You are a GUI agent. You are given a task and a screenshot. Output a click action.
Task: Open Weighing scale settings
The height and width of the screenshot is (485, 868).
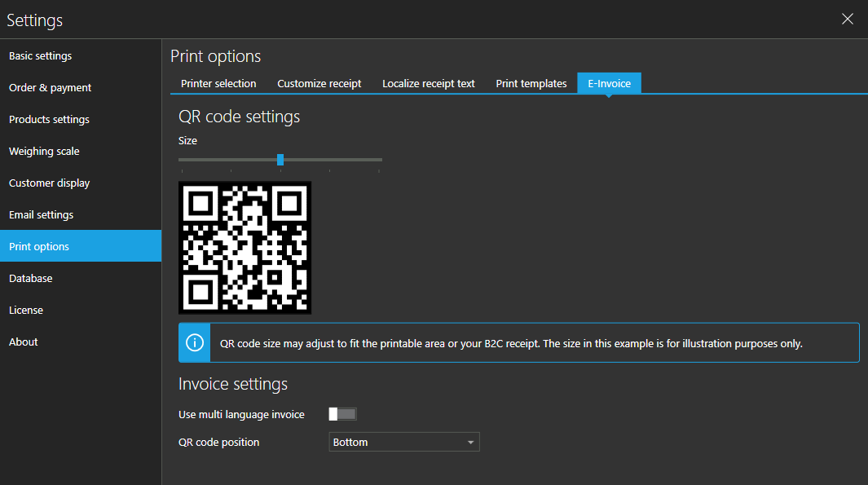tap(81, 151)
